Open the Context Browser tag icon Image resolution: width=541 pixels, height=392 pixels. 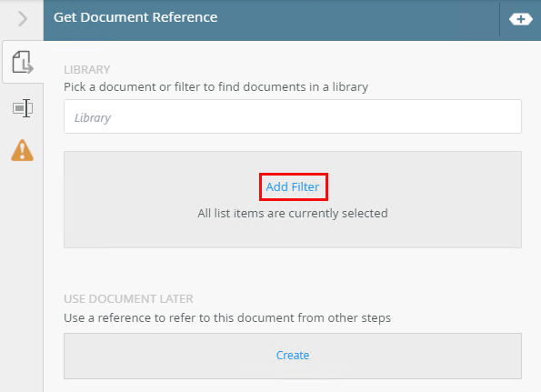point(521,19)
